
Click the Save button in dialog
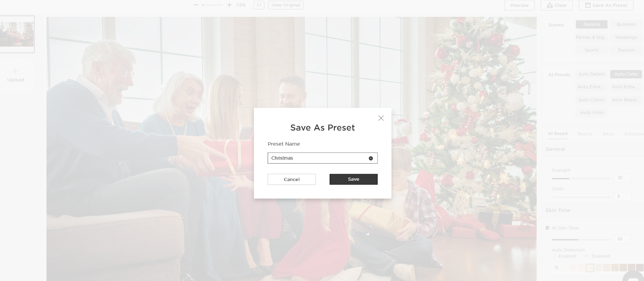tap(353, 179)
